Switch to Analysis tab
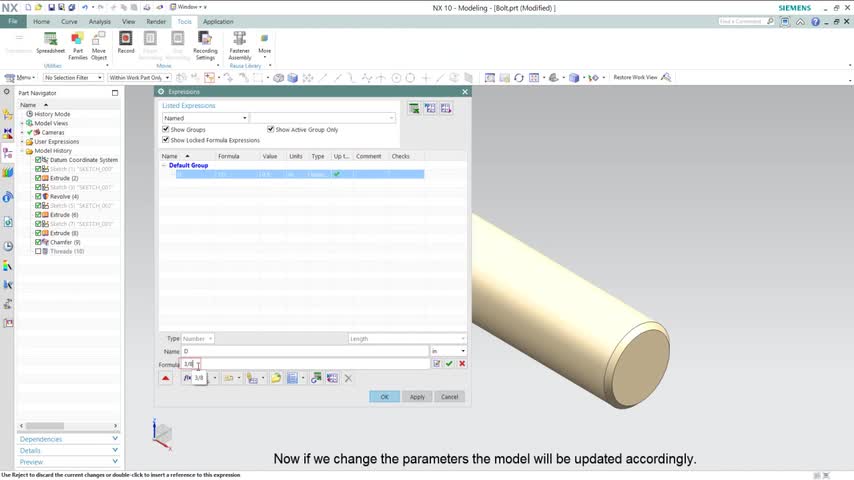 100,22
